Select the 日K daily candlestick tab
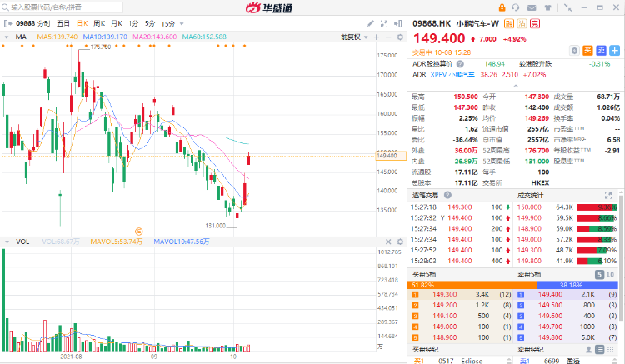Image resolution: width=625 pixels, height=364 pixels. (82, 24)
